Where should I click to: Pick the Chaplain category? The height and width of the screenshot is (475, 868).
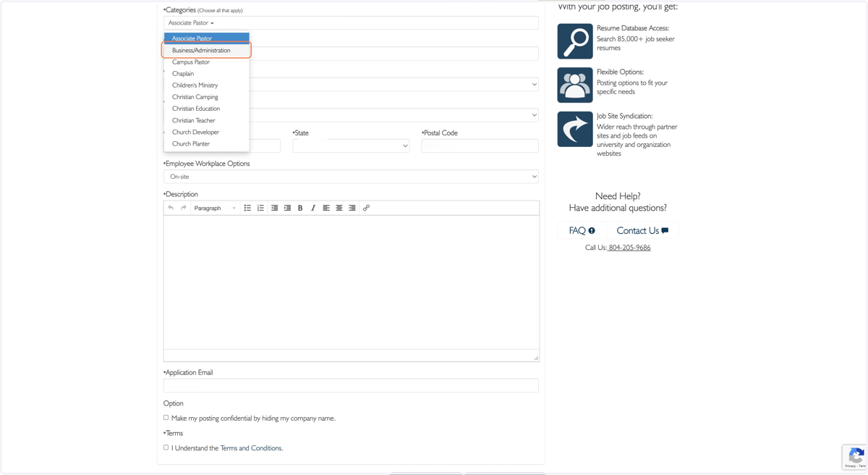(x=206, y=73)
